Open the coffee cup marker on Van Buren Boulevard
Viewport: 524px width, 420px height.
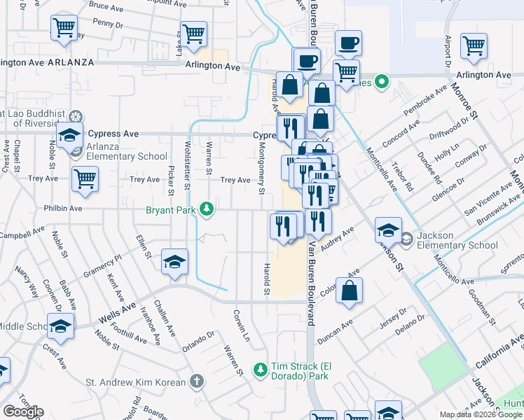[x=308, y=62]
